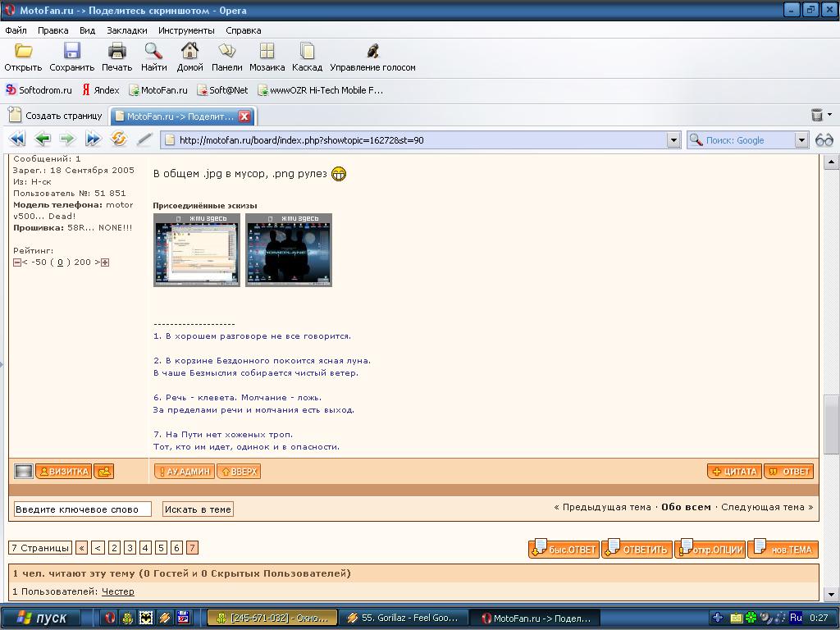Click the keyword search field Введите ключевое слово
The width and height of the screenshot is (840, 630).
[x=83, y=509]
